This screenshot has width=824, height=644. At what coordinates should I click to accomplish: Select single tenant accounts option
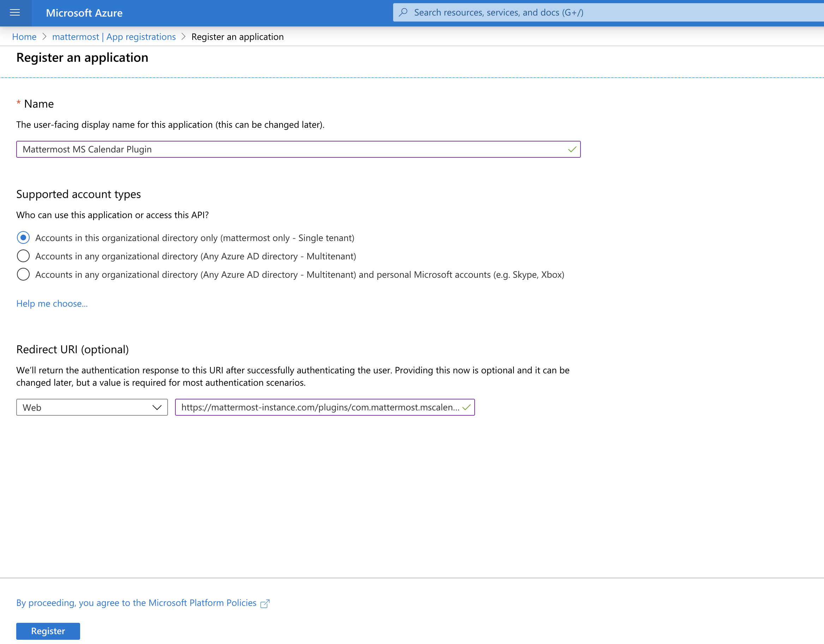click(x=23, y=238)
